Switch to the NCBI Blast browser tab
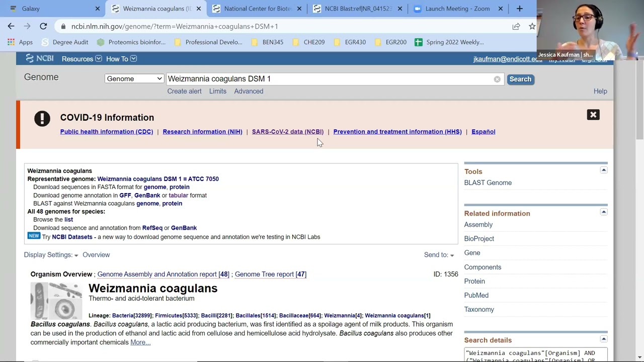The height and width of the screenshot is (362, 644). (358, 9)
